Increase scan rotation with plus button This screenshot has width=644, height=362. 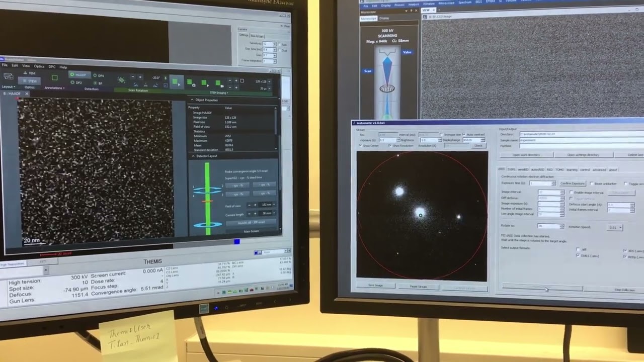(140, 77)
